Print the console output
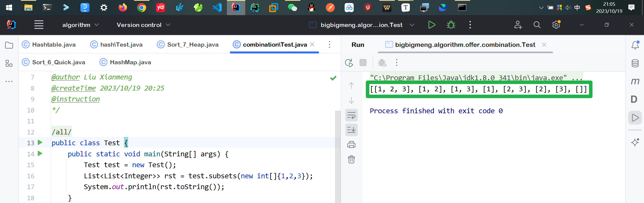Viewport: 644px width, 203px height. (351, 144)
